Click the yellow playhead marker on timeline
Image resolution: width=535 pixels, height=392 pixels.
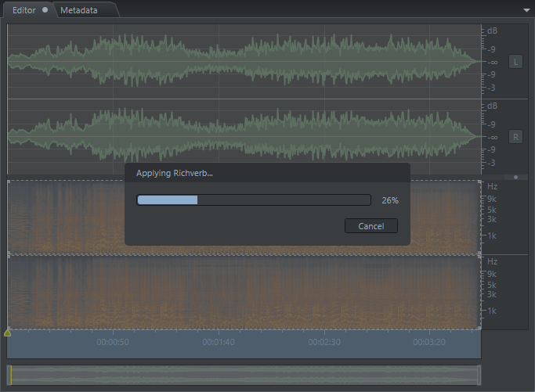point(8,333)
